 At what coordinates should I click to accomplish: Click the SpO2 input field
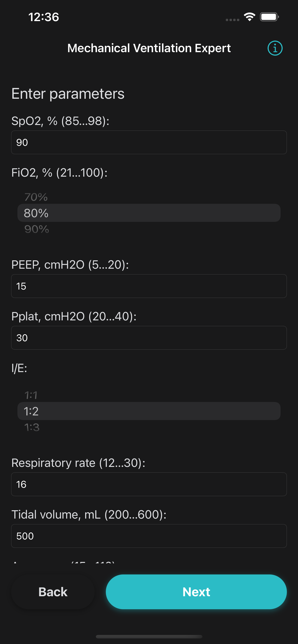point(149,143)
